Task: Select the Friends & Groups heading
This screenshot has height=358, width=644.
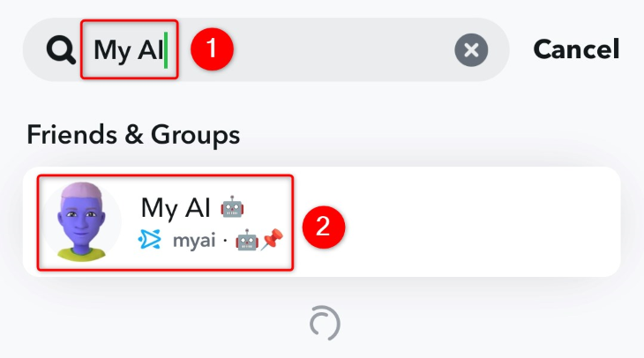Action: coord(133,135)
